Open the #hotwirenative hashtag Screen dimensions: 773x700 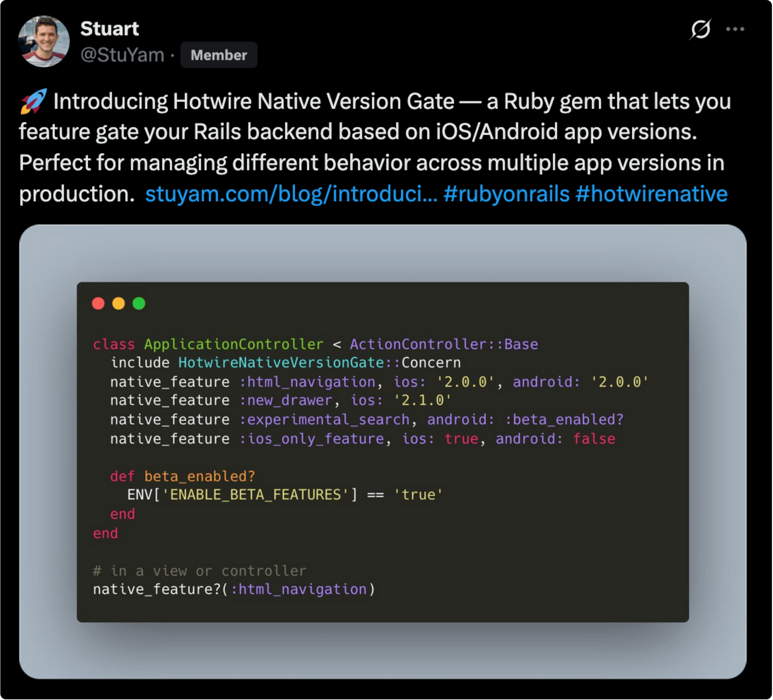click(651, 194)
